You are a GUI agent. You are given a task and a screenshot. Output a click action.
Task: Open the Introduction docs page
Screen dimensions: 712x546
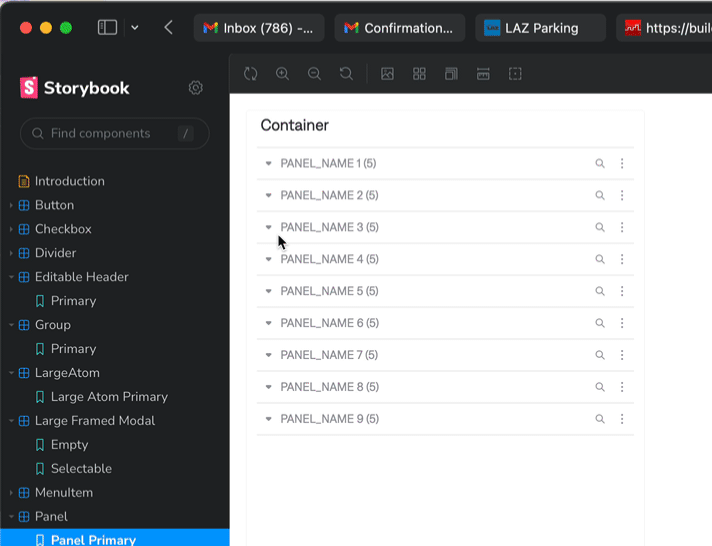click(x=69, y=181)
